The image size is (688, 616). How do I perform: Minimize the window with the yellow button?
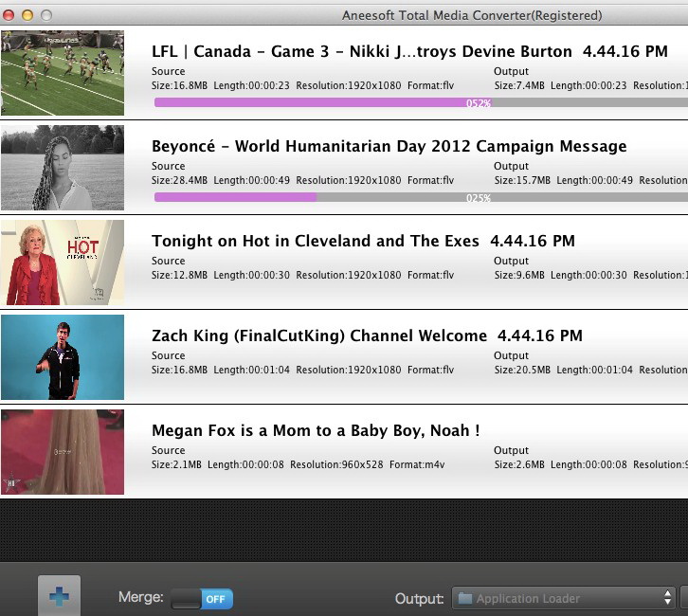[x=27, y=15]
